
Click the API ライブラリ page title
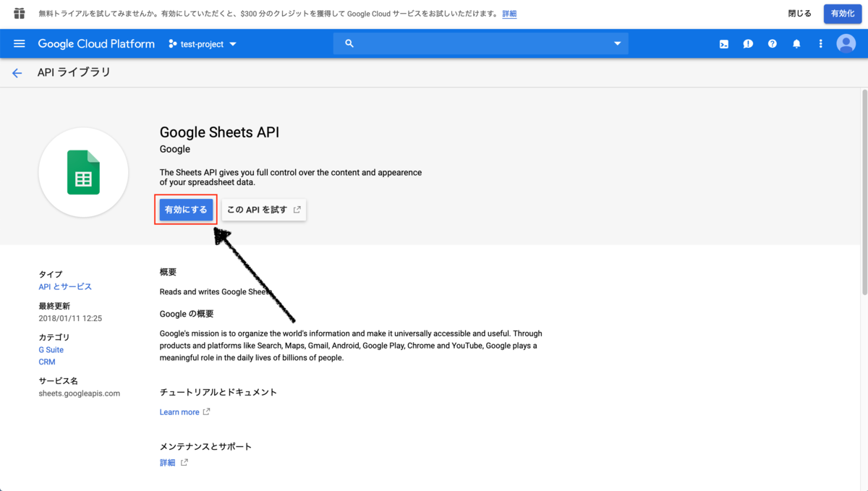[74, 72]
